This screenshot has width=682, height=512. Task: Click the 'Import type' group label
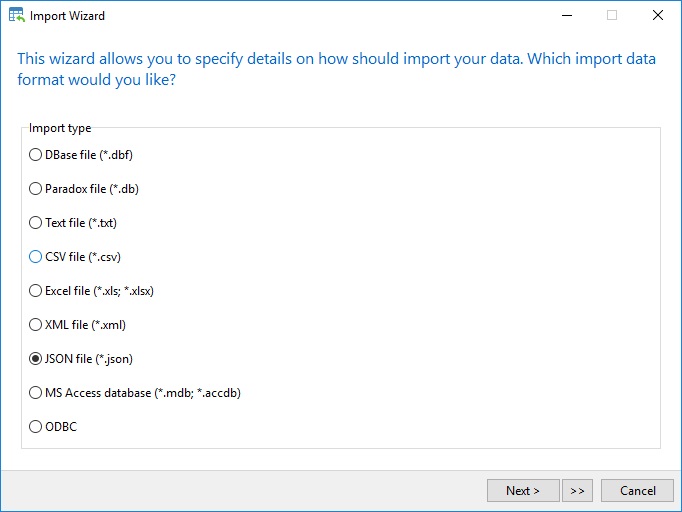(x=60, y=128)
